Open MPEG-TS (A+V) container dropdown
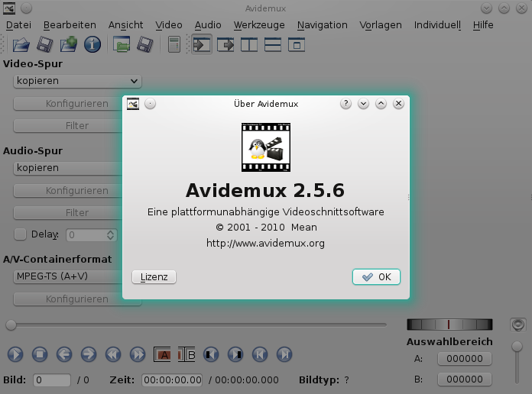This screenshot has width=532, height=394. click(x=68, y=276)
